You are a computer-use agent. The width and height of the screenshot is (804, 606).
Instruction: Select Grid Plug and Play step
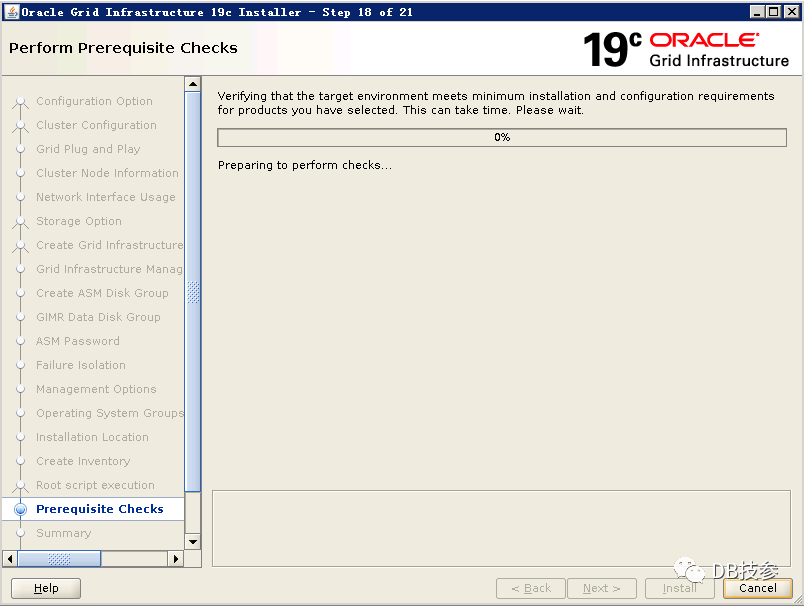click(88, 149)
